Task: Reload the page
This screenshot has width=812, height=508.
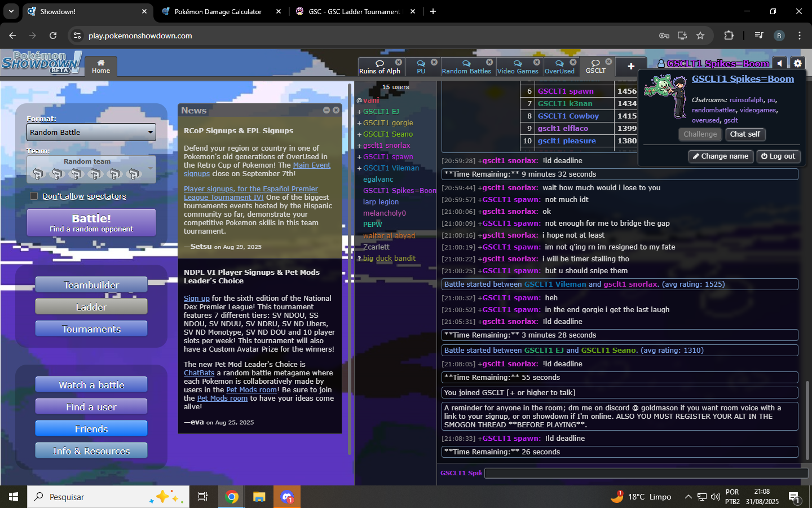Action: (x=53, y=36)
